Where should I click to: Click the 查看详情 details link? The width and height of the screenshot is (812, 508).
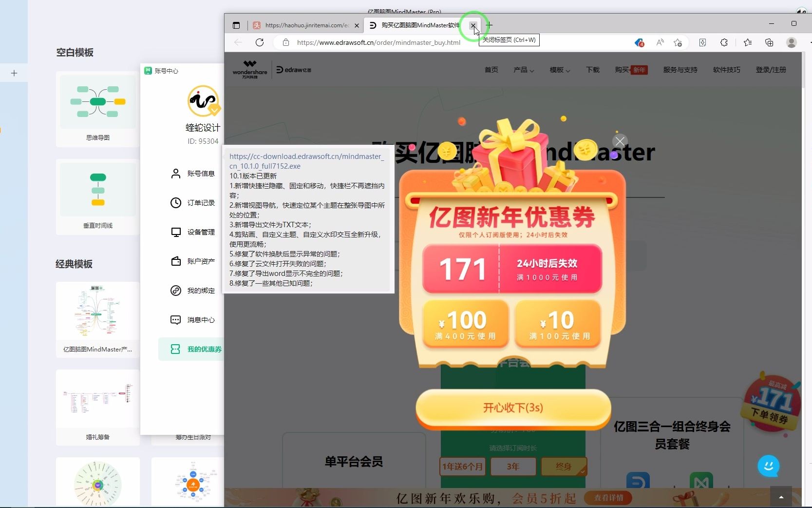(609, 498)
